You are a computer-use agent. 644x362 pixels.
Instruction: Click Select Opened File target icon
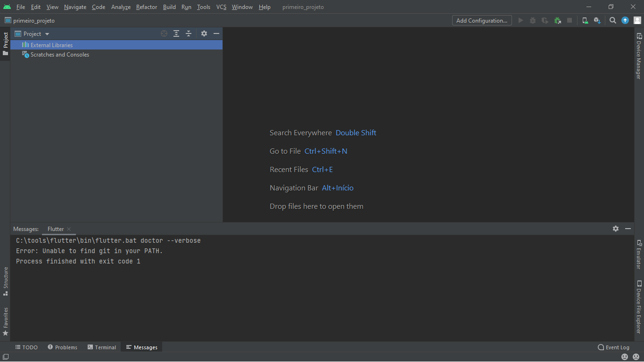click(x=164, y=33)
